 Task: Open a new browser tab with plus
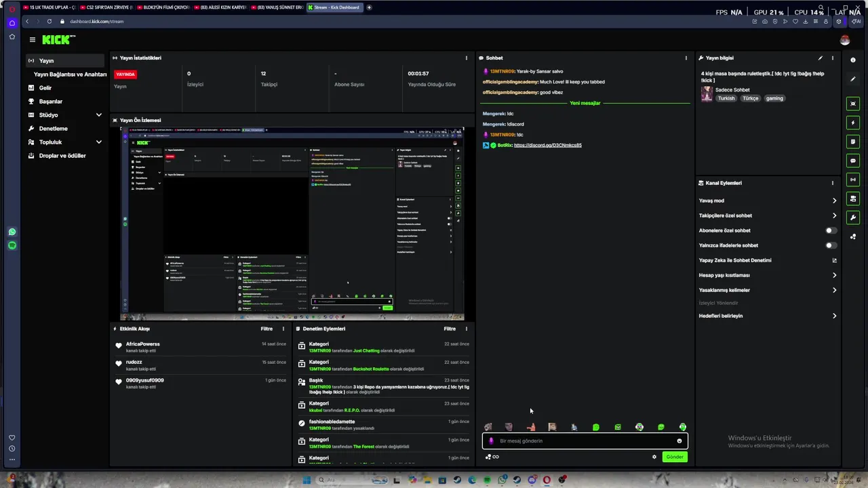point(369,7)
